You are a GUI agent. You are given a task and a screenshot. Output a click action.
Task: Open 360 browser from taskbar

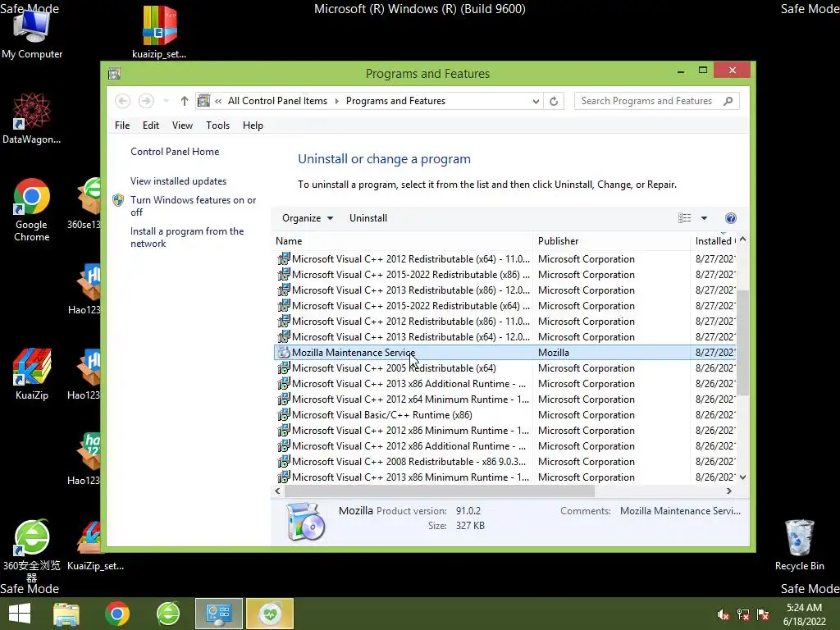coord(168,614)
